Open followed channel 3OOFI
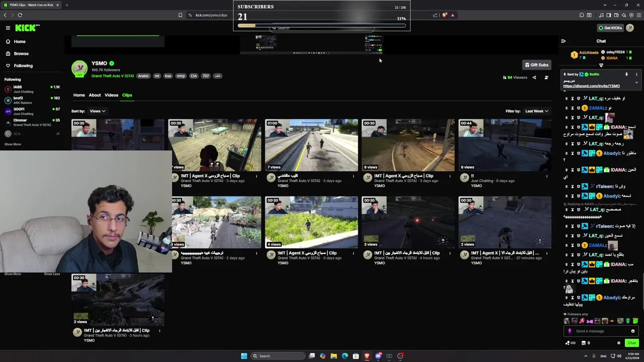Screen dimensions: 644x362 click(32, 111)
